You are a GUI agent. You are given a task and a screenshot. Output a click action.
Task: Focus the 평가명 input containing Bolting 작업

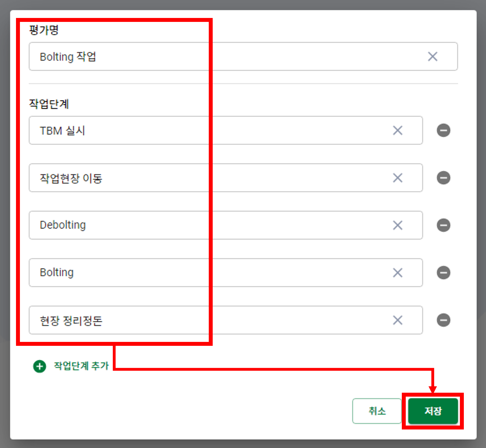pos(243,56)
